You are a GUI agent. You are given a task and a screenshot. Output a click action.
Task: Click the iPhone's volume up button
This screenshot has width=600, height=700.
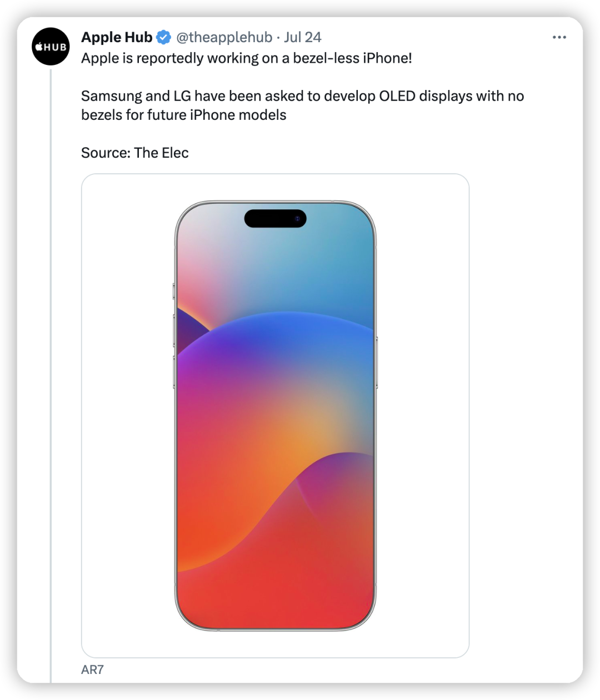[x=174, y=332]
